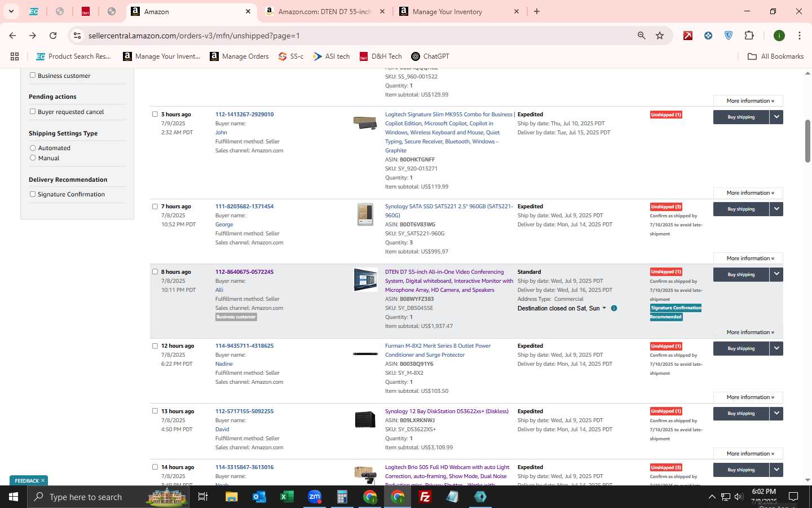
Task: Reload the Seller Central page
Action: tap(53, 36)
